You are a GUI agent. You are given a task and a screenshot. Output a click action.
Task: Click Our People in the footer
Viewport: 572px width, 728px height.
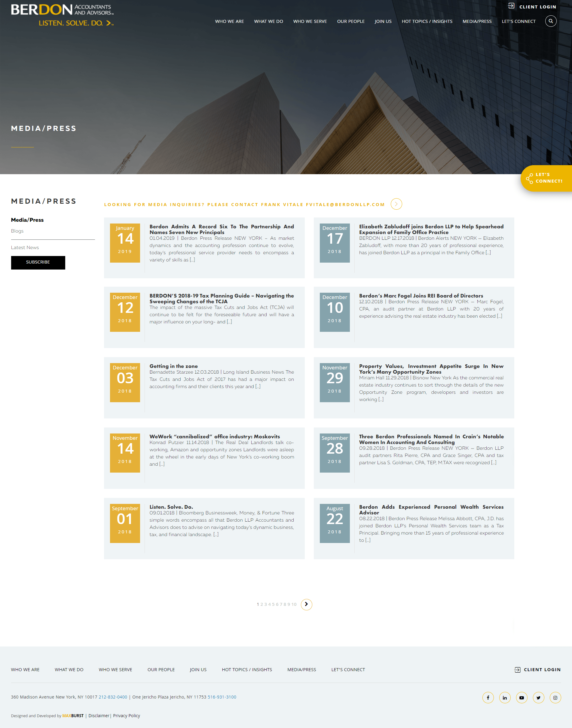pos(161,670)
